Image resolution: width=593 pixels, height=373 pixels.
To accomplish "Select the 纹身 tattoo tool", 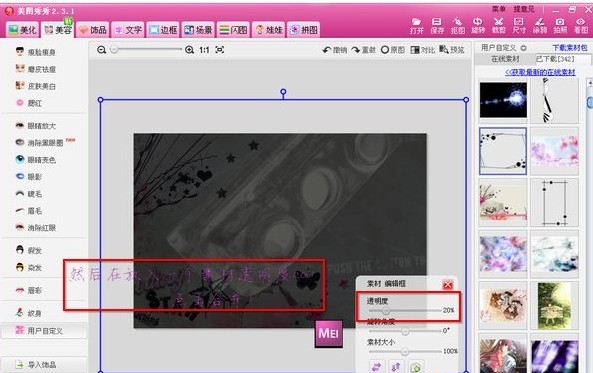I will point(29,313).
